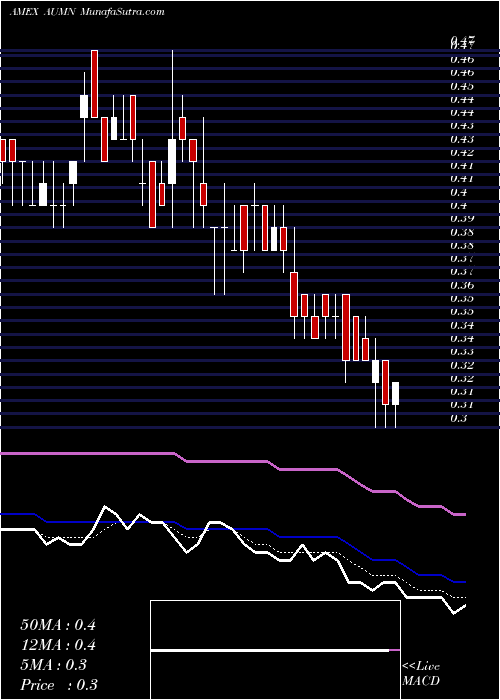The height and width of the screenshot is (700, 500).
Task: Click the tallest red candle reaching 0.47
Action: (94, 84)
